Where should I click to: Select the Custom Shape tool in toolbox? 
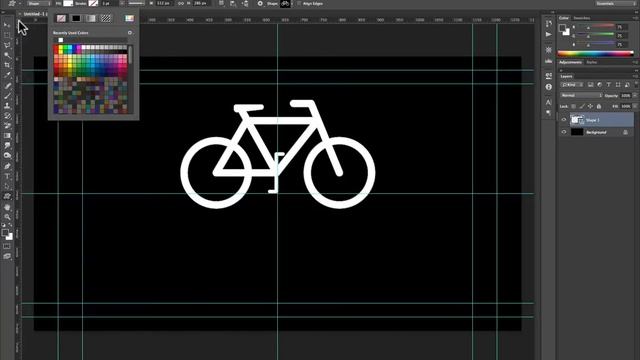(x=7, y=196)
